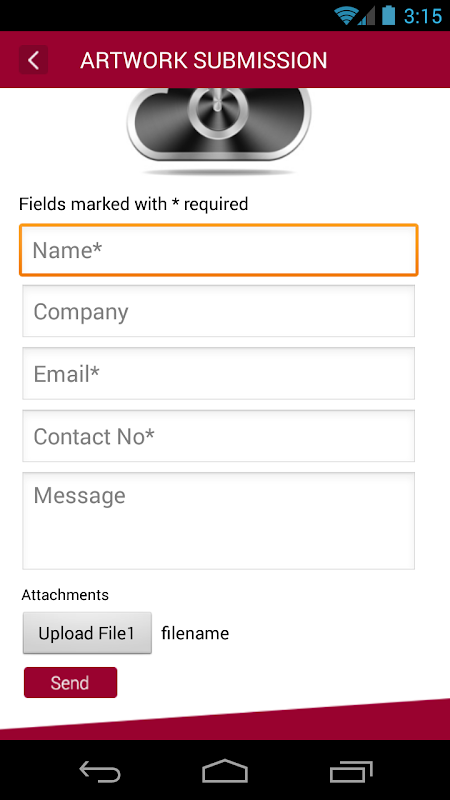This screenshot has height=800, width=450.
Task: Tap the battery status icon
Action: [388, 15]
